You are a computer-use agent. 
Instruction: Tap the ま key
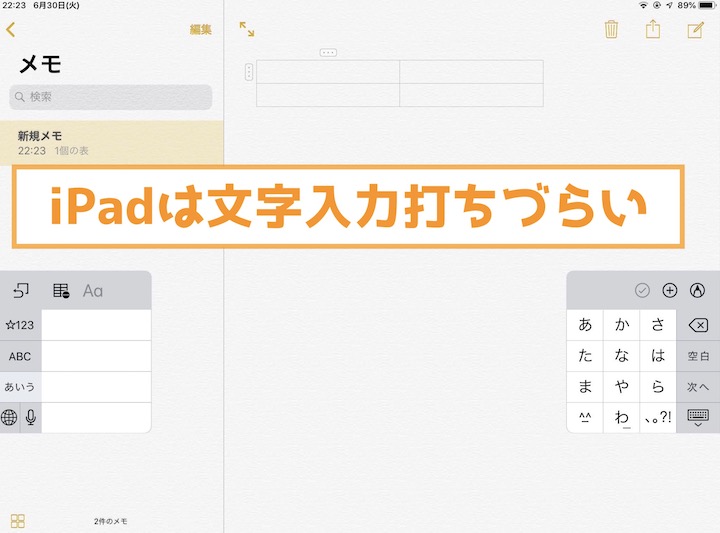coord(585,387)
